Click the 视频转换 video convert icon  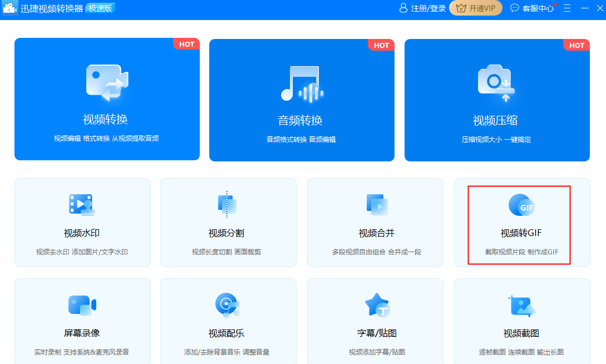[x=107, y=83]
